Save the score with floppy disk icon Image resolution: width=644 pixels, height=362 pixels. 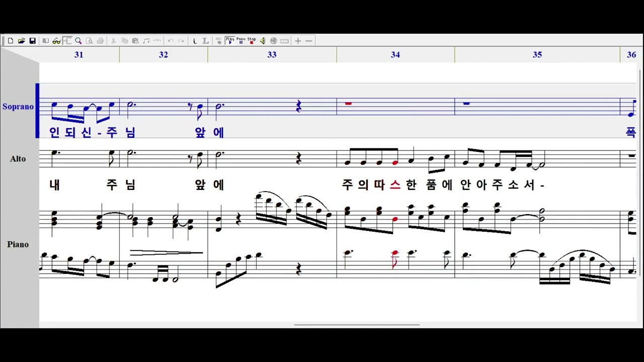point(32,41)
